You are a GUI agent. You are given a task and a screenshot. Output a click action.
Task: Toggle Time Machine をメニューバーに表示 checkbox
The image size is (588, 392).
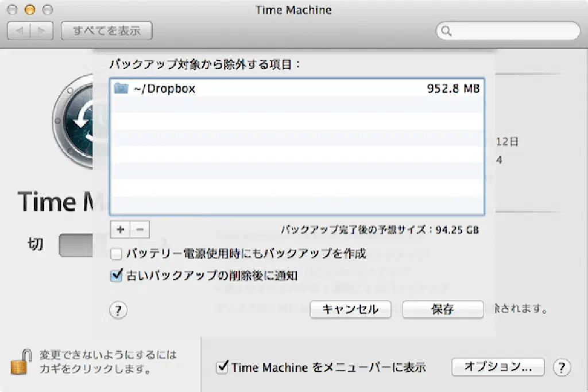click(x=222, y=367)
